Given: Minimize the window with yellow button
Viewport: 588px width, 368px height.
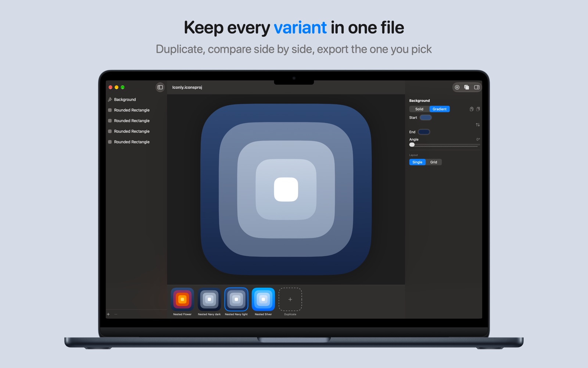Looking at the screenshot, I should [x=116, y=87].
